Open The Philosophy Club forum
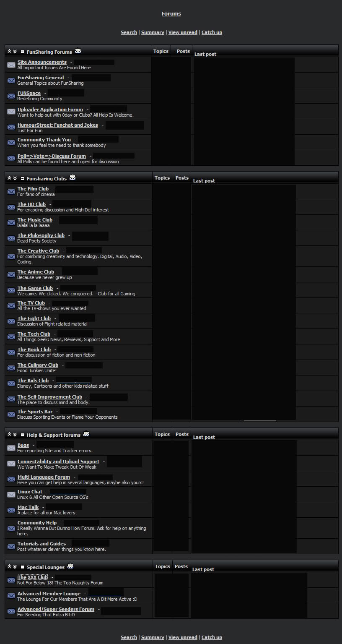The height and width of the screenshot is (644, 342). tap(41, 235)
